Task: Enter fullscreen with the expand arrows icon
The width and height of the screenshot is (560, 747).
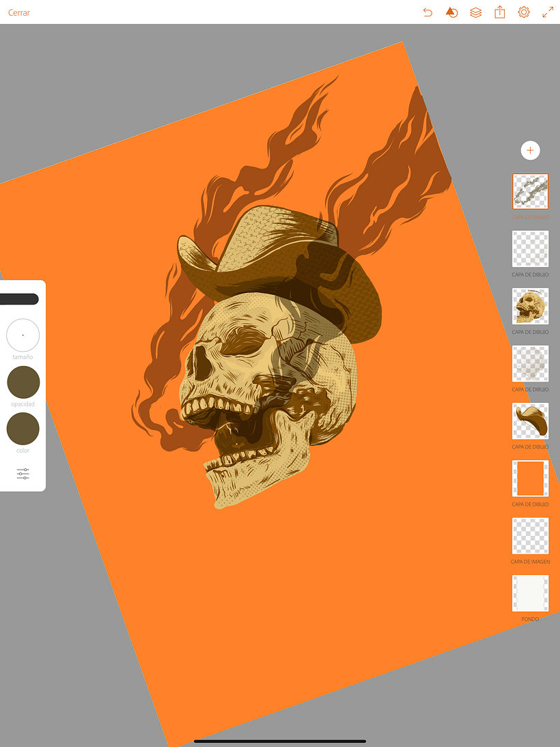Action: coord(546,12)
